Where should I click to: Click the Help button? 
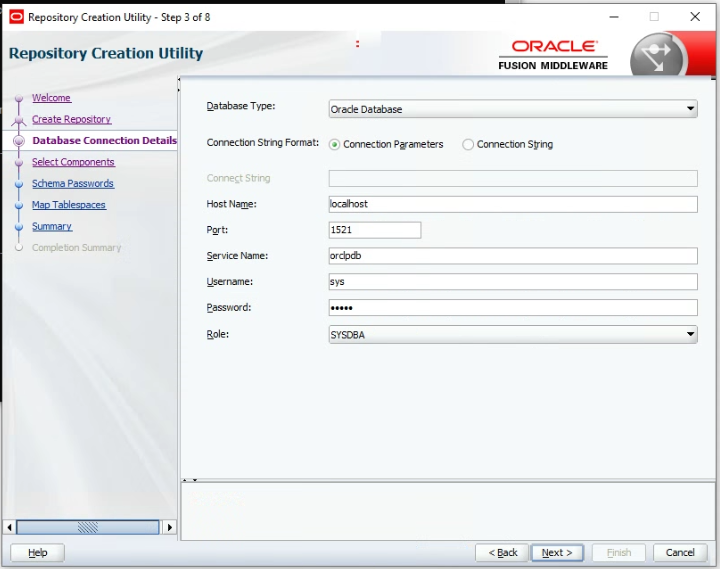coord(38,552)
